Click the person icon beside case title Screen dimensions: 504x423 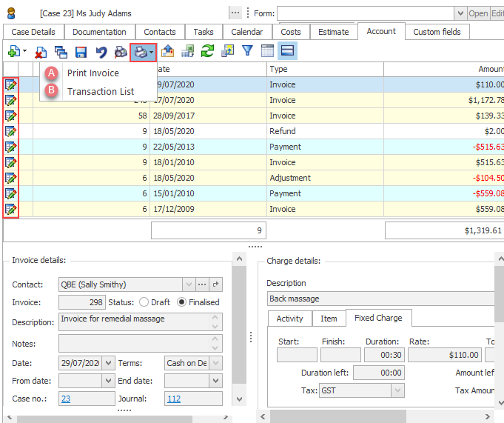coord(11,13)
